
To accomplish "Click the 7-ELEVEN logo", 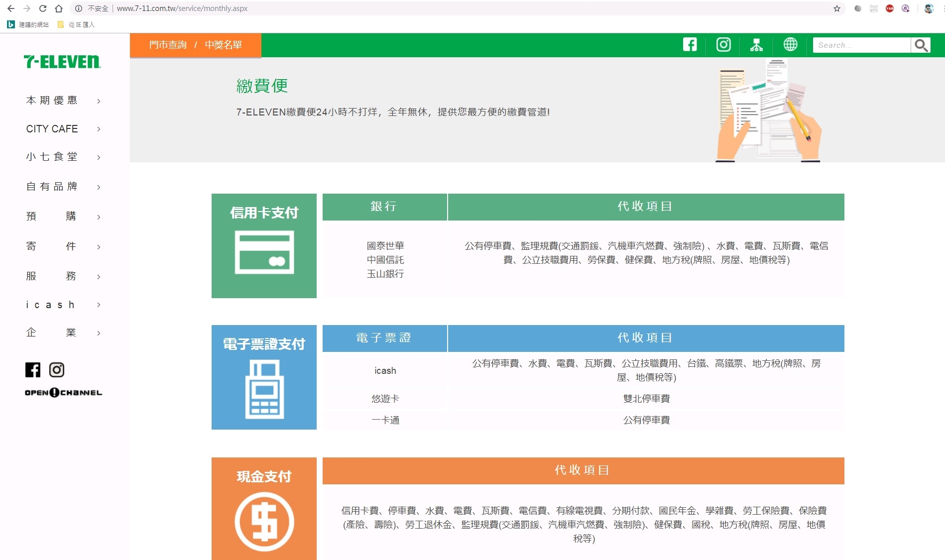I will point(62,62).
